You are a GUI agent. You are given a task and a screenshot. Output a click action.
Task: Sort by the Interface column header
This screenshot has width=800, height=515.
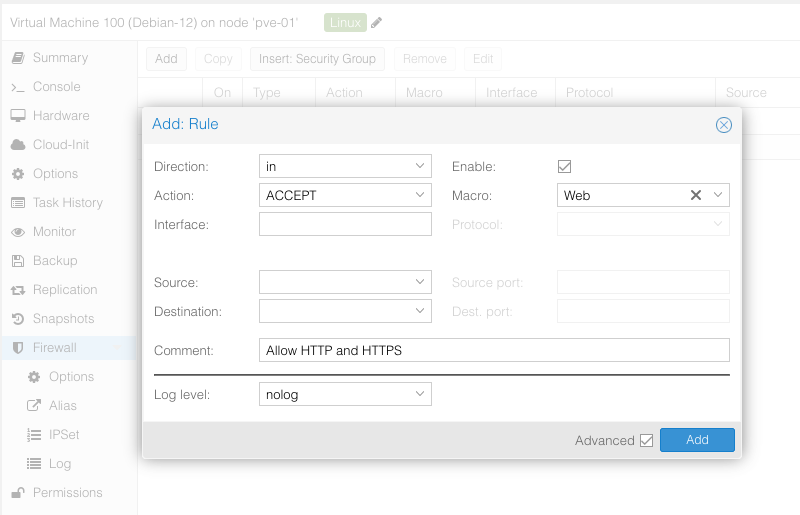(515, 92)
